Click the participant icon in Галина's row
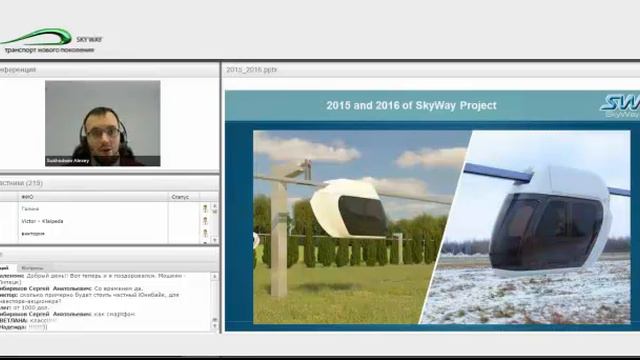The image size is (640, 360). click(205, 209)
